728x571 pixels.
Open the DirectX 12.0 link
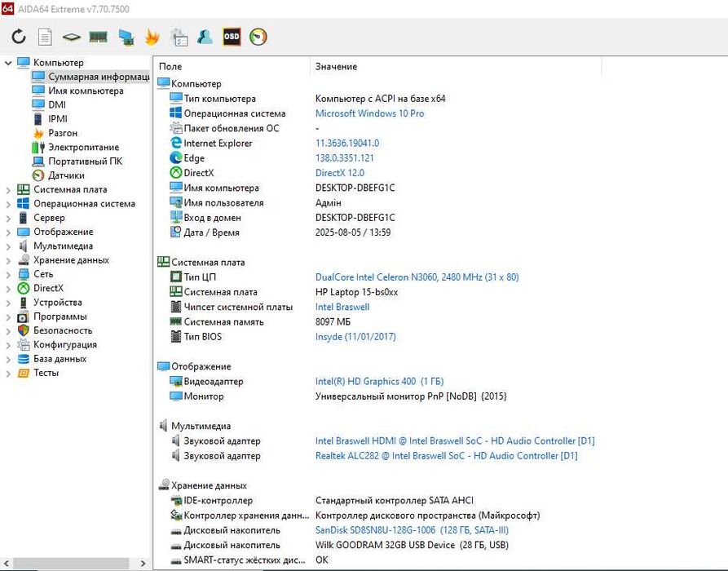point(340,173)
